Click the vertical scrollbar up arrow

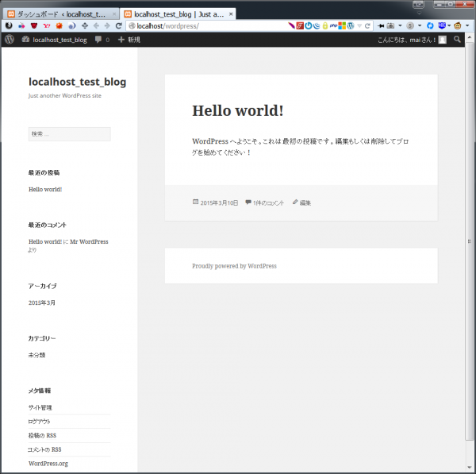pyautogui.click(x=470, y=37)
